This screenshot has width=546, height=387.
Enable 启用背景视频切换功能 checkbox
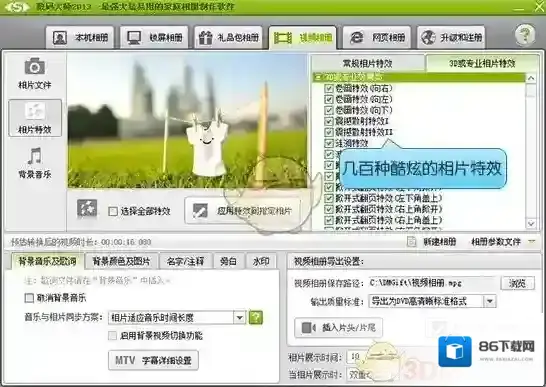112,336
